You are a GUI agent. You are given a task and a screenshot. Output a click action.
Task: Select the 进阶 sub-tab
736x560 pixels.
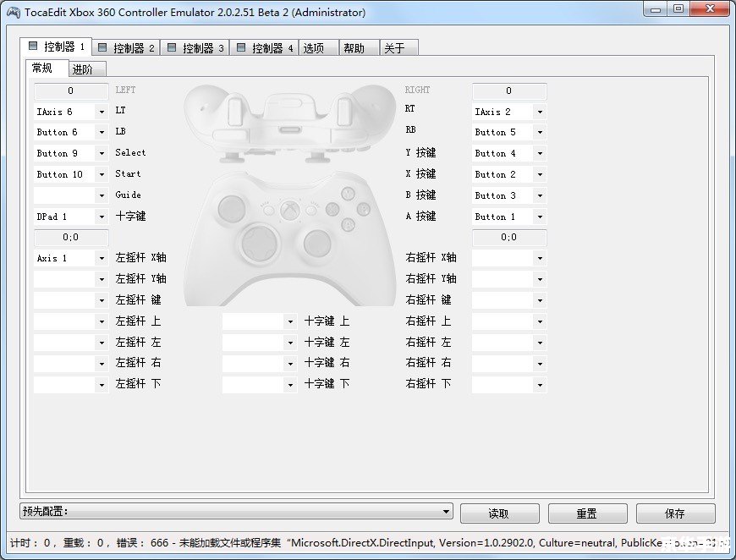(x=87, y=69)
